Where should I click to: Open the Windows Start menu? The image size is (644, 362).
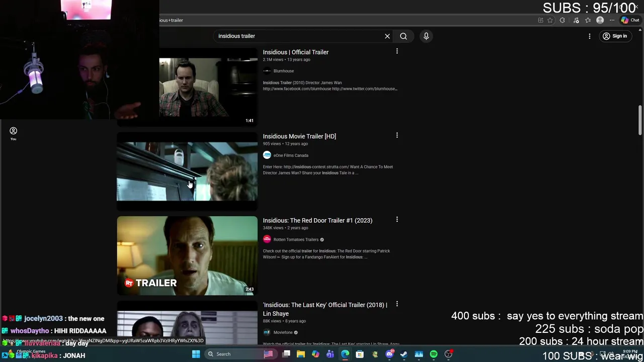pos(196,354)
